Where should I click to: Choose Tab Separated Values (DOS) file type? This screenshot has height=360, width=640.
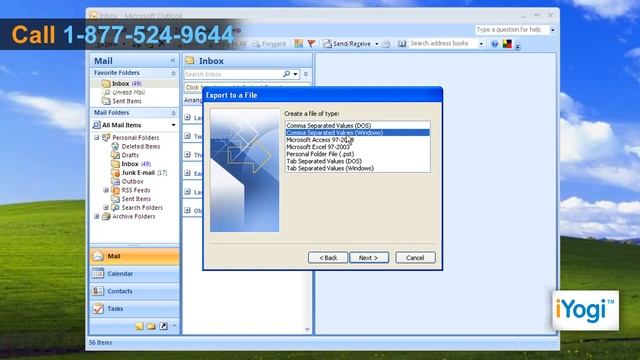click(x=358, y=161)
